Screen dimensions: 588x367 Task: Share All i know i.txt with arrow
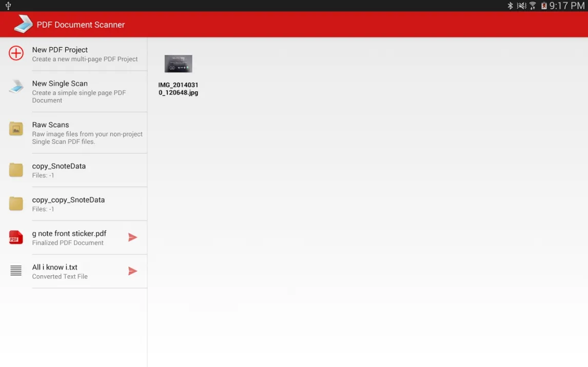click(132, 271)
